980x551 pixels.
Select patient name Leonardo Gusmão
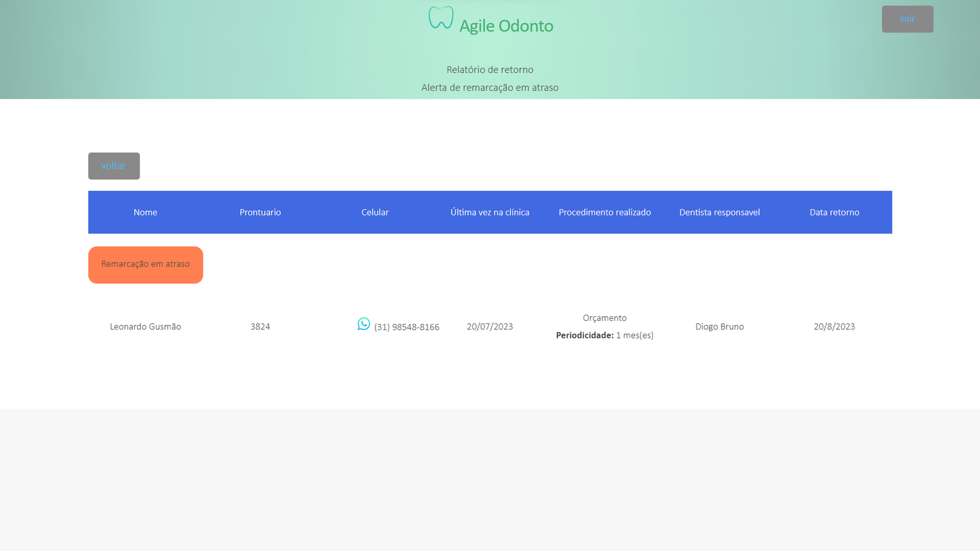[x=145, y=327]
